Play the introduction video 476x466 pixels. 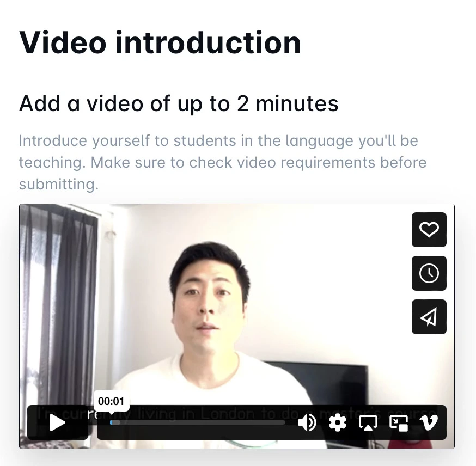tap(58, 422)
